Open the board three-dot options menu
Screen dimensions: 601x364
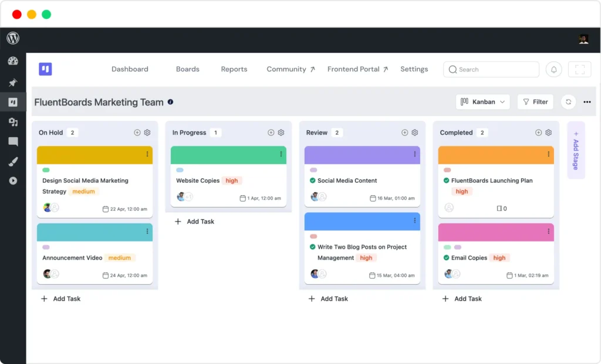pyautogui.click(x=587, y=102)
